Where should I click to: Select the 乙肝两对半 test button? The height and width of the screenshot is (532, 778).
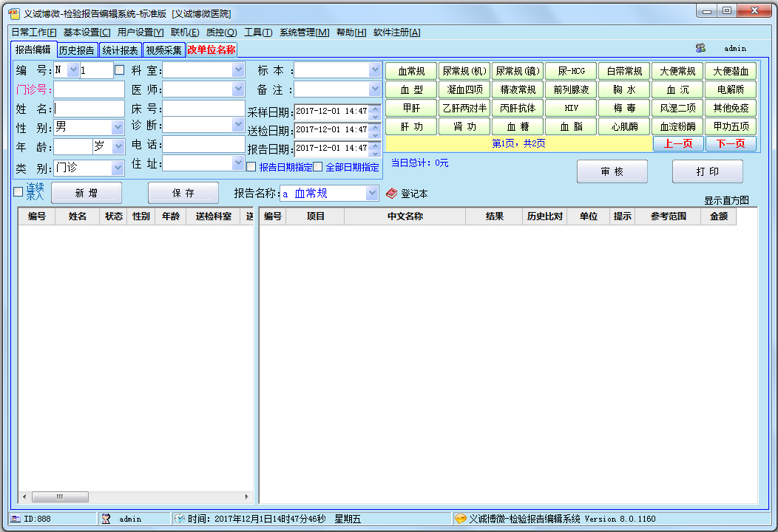pos(464,108)
